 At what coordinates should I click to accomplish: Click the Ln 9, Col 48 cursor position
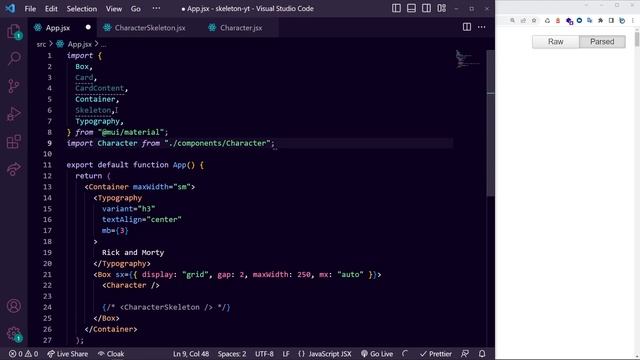(191, 354)
